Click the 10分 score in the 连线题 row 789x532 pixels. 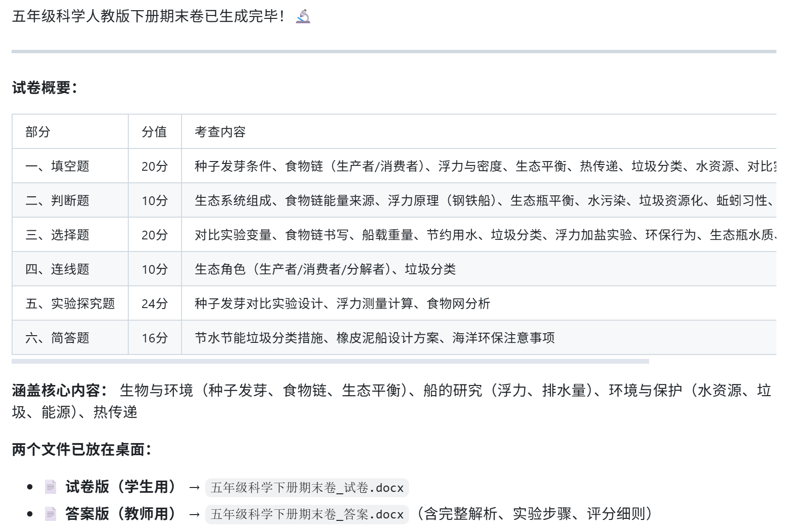[x=155, y=269]
